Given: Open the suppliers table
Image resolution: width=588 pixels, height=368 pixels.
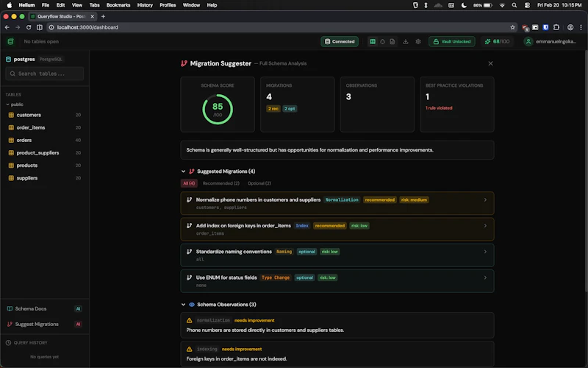Looking at the screenshot, I should (x=45, y=178).
